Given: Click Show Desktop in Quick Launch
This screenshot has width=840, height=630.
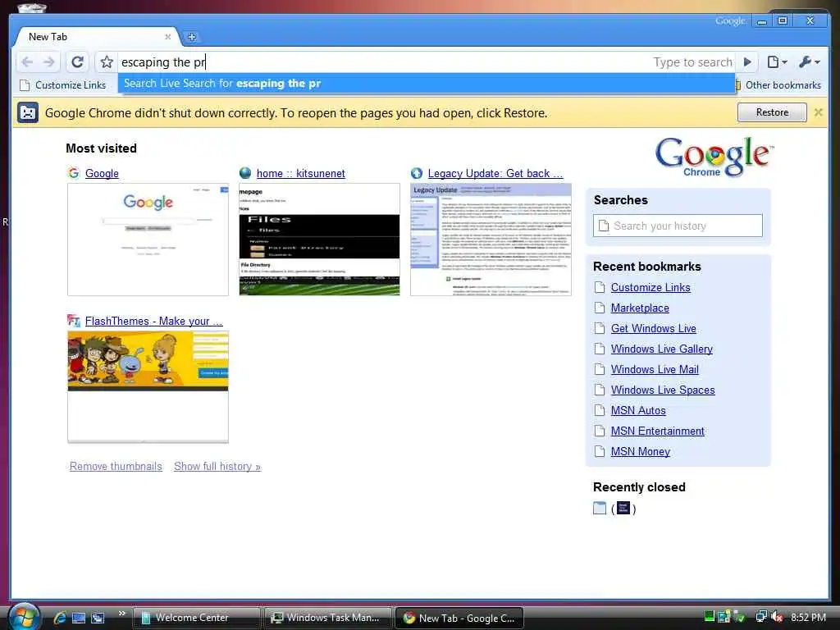Looking at the screenshot, I should tap(79, 618).
